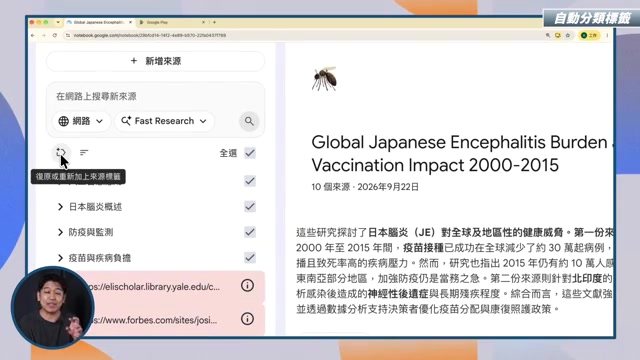Click the browser back arrow
Image resolution: width=640 pixels, height=360 pixels.
(x=33, y=36)
